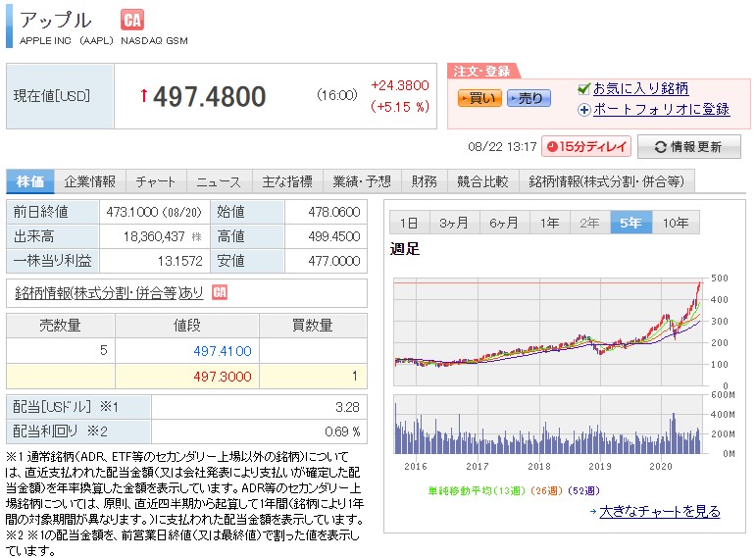Select the 5年 chart range
This screenshot has height=558, width=756.
click(x=630, y=223)
